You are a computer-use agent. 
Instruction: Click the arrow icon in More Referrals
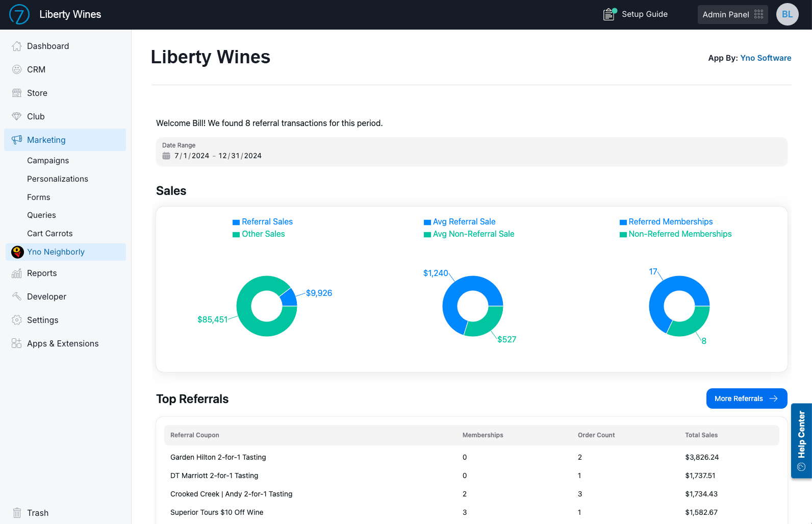point(774,398)
